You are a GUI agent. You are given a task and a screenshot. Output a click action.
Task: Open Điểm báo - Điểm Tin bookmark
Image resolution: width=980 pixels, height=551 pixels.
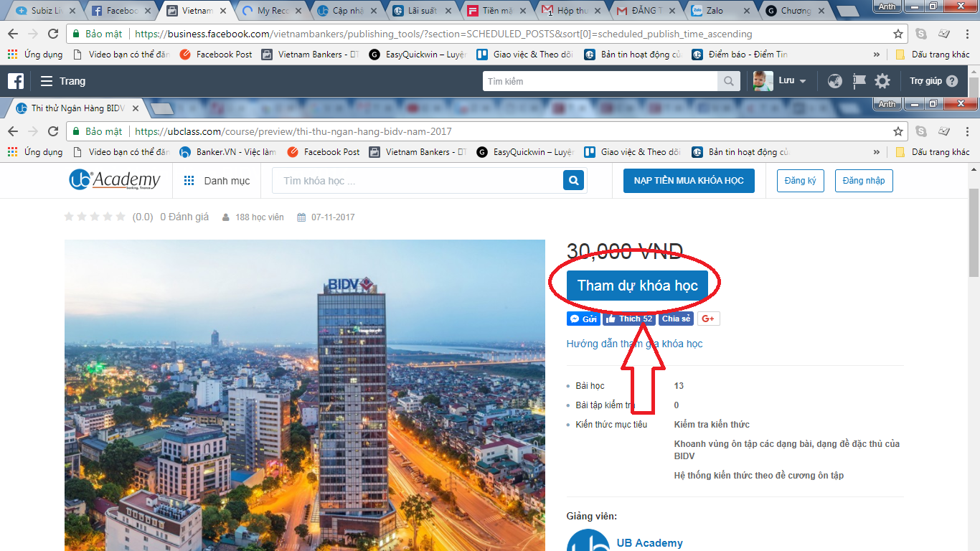(x=740, y=55)
